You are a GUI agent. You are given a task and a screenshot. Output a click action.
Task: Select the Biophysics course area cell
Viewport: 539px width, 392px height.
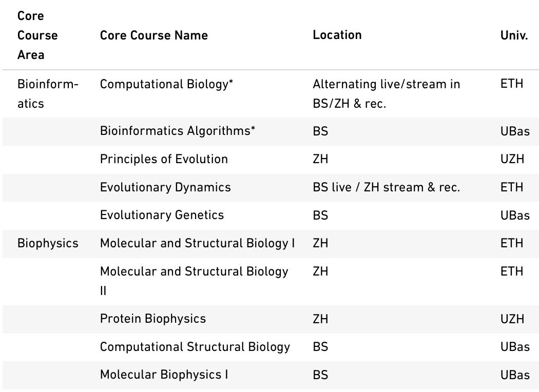[x=48, y=244]
